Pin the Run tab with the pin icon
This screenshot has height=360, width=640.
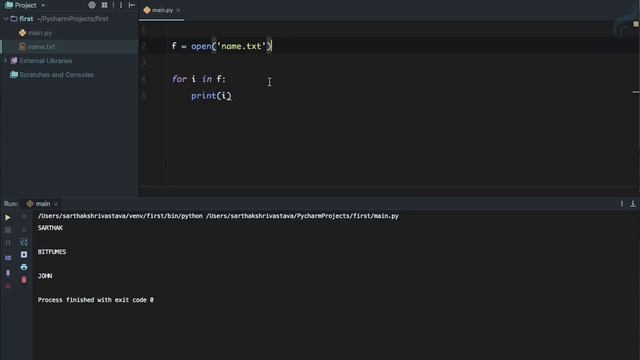7,273
